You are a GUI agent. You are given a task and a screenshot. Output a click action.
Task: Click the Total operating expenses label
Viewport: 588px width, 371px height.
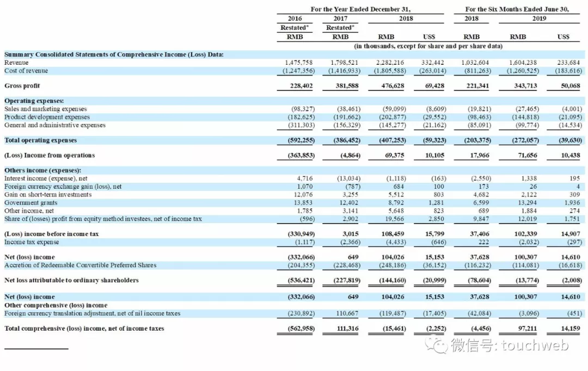pyautogui.click(x=40, y=140)
